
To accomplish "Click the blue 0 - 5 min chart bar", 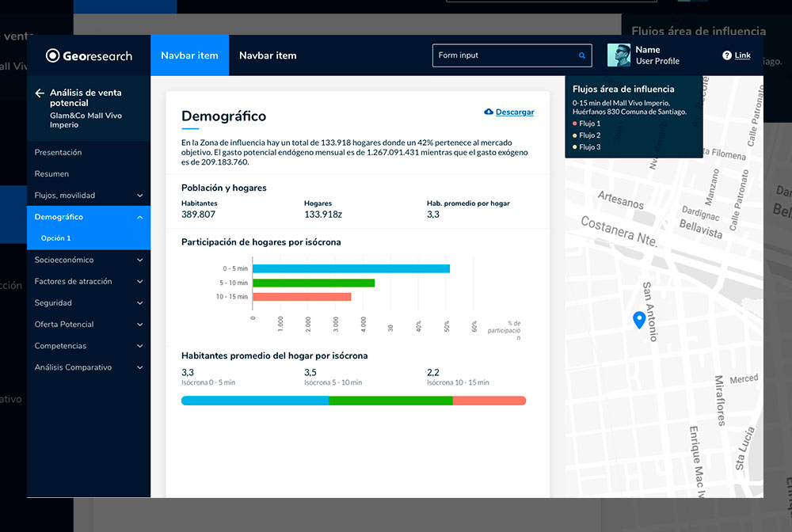I will [x=351, y=268].
